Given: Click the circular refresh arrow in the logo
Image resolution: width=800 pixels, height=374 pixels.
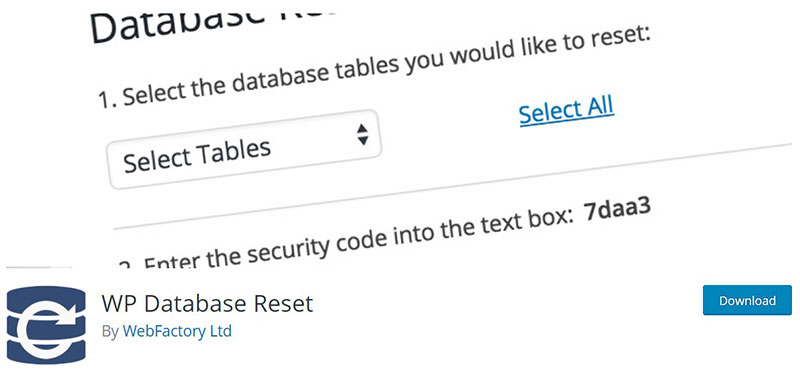Looking at the screenshot, I should (46, 325).
